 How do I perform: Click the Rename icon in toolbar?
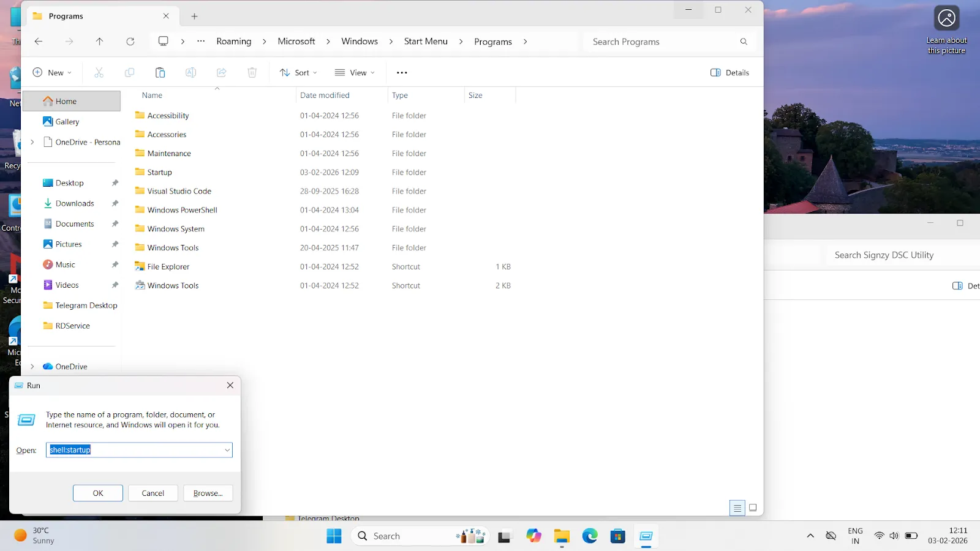[x=190, y=73]
